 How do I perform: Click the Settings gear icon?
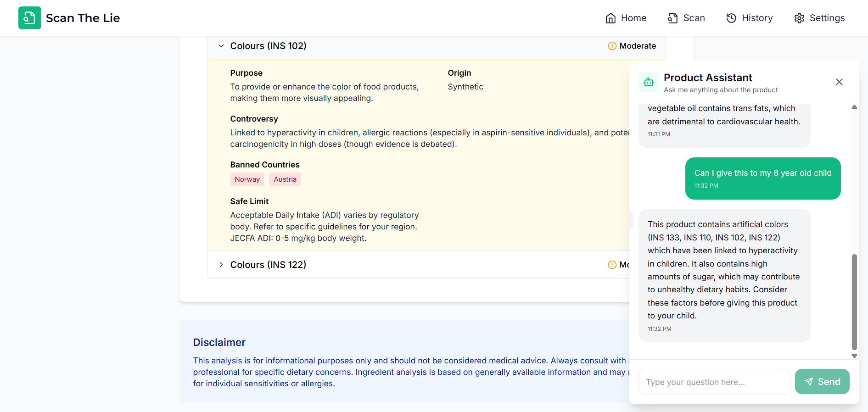[799, 18]
